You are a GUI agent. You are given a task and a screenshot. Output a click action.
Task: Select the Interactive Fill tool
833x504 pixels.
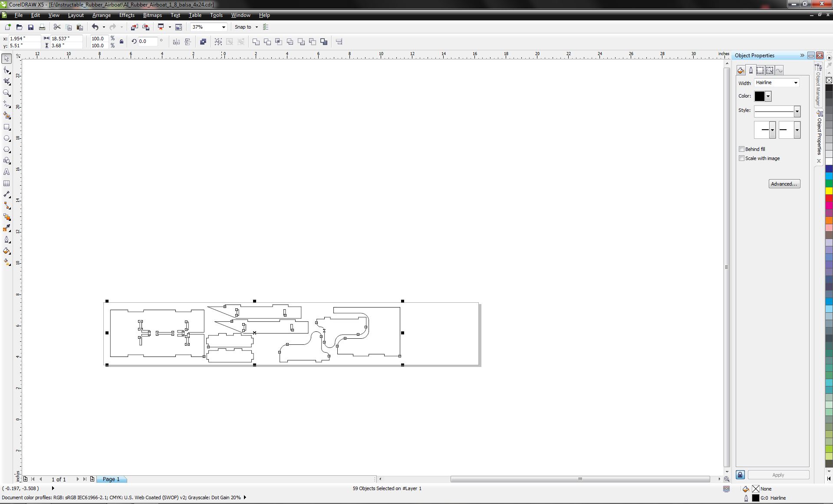tap(7, 262)
